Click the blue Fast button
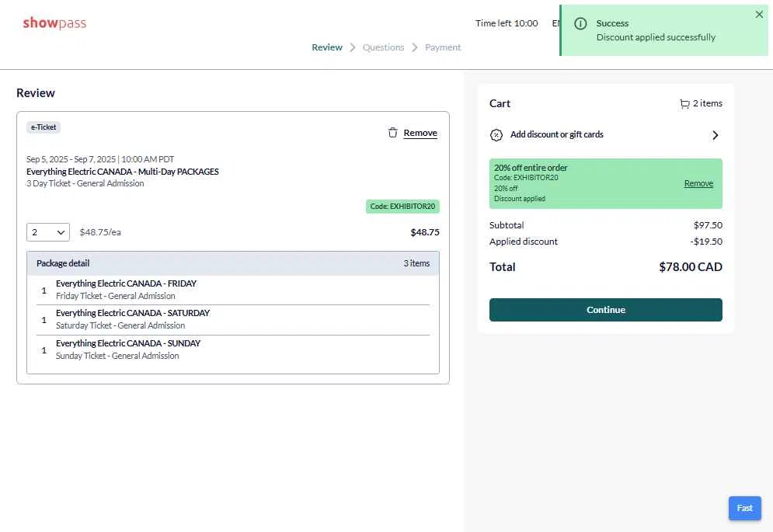773x532 pixels. (744, 508)
